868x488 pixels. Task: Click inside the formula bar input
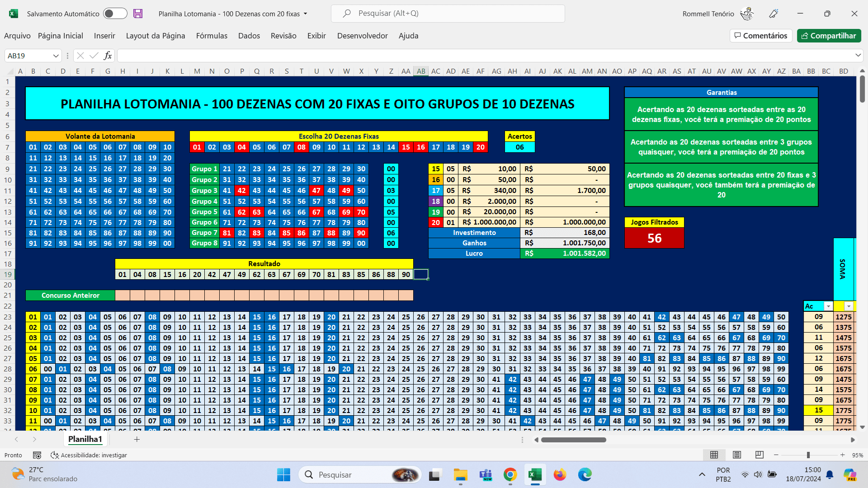(x=485, y=56)
